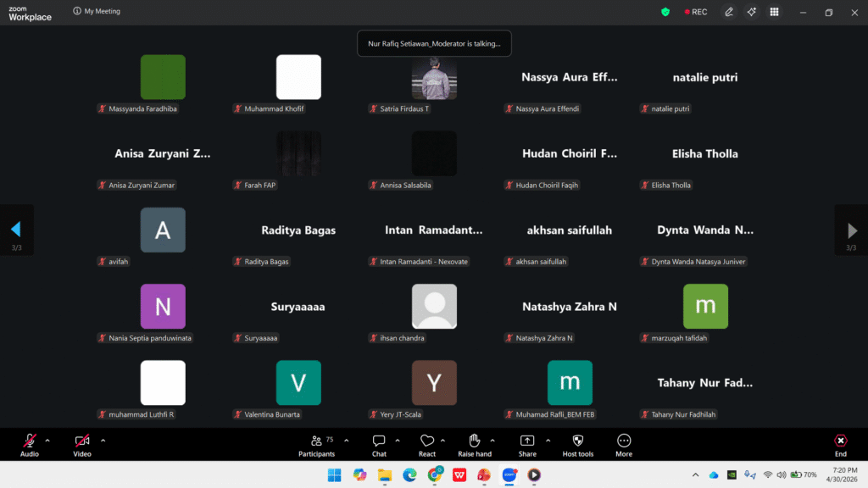Screen dimensions: 868x488
Task: Open the Chat panel
Action: pos(379,445)
